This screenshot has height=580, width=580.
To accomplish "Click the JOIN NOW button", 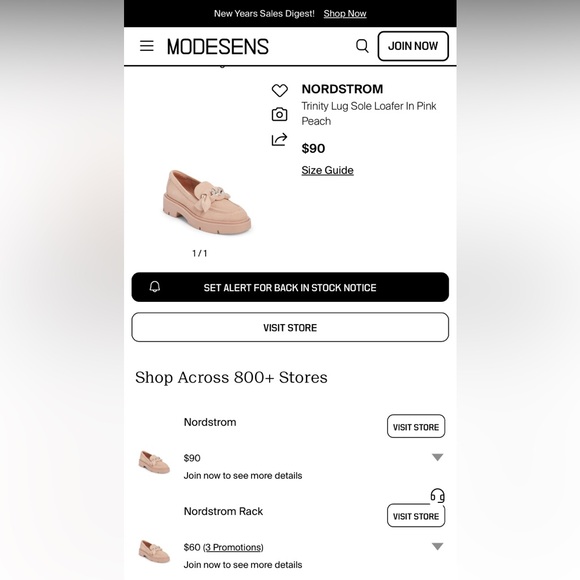I will [413, 46].
